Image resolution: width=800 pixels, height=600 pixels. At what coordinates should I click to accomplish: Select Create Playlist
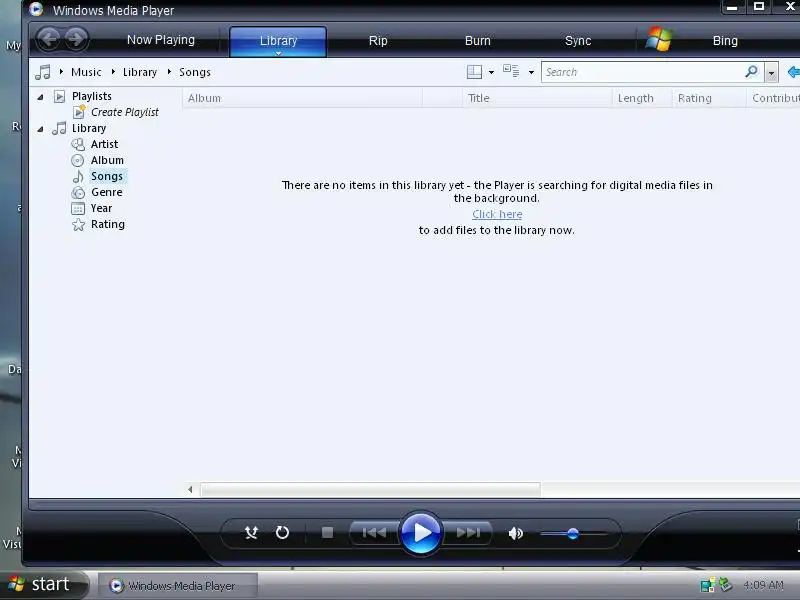point(124,112)
